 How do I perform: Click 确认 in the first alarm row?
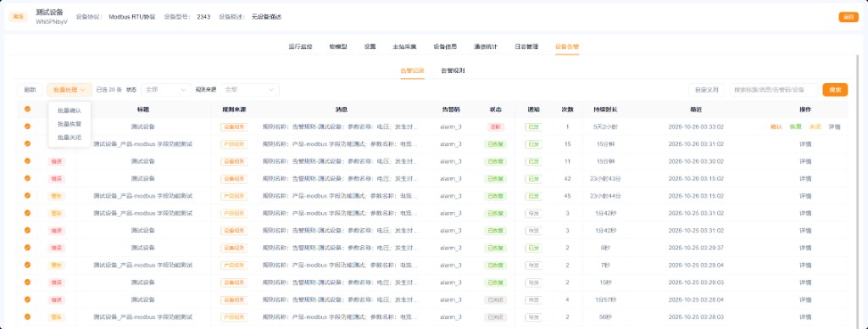776,127
